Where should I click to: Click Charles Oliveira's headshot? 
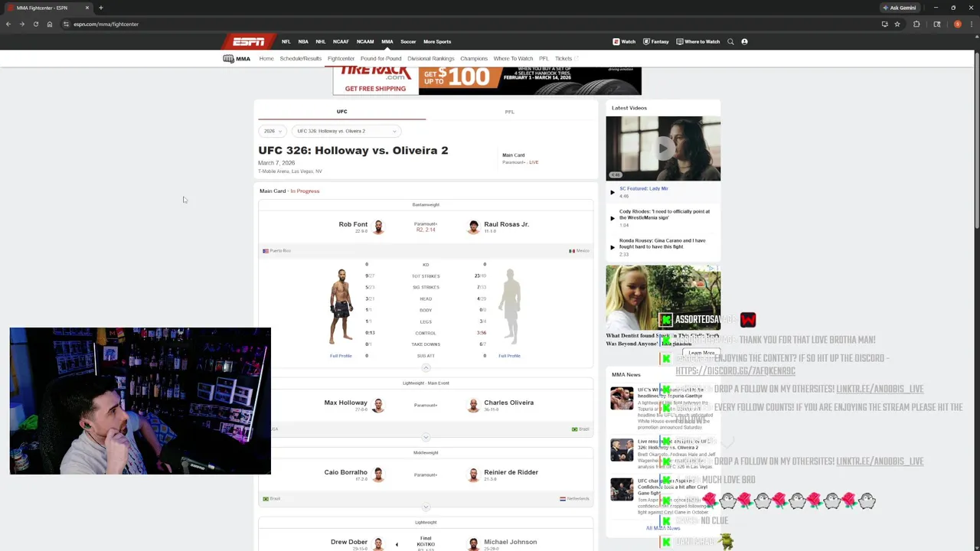pos(473,405)
